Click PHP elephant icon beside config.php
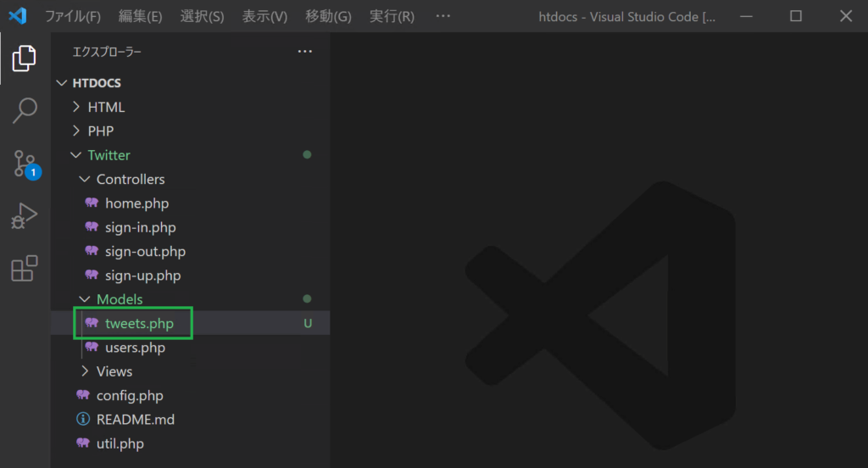Viewport: 868px width, 468px height. pos(83,395)
